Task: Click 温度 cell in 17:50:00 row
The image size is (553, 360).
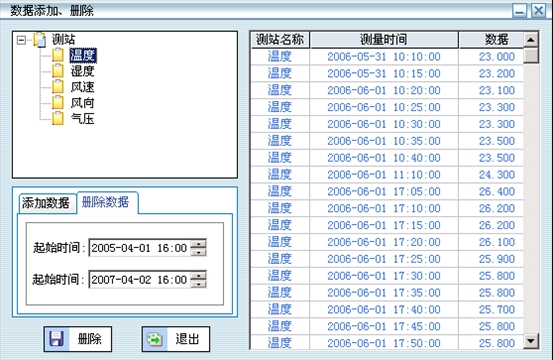Action: coord(280,343)
